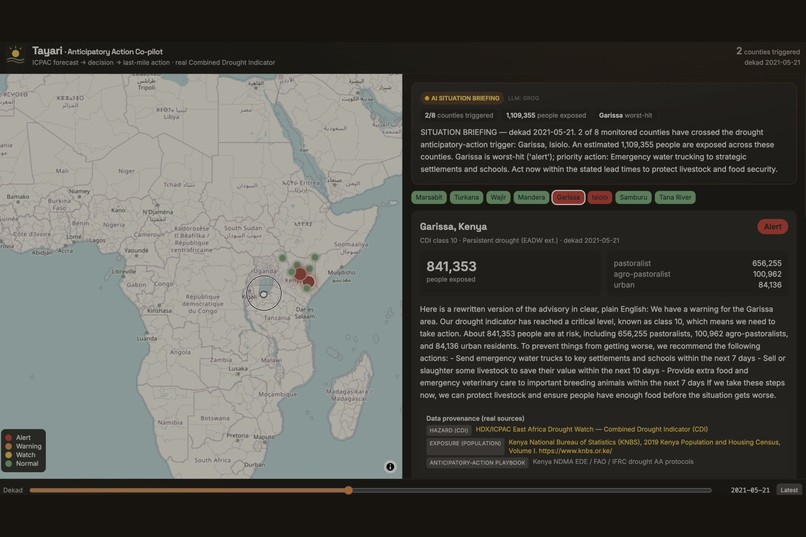
Task: Click the Garissa worst-hit stat
Action: pos(625,116)
